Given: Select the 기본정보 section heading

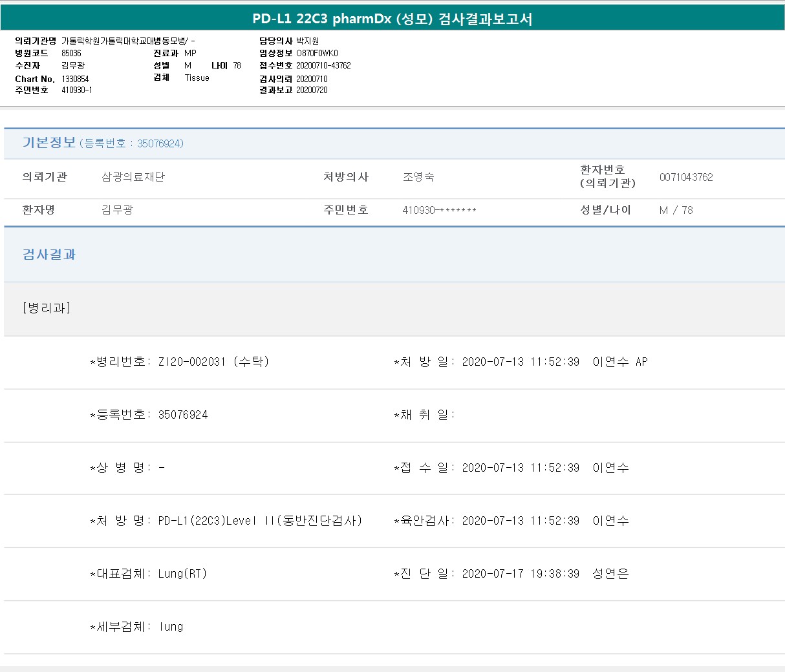Looking at the screenshot, I should (49, 143).
